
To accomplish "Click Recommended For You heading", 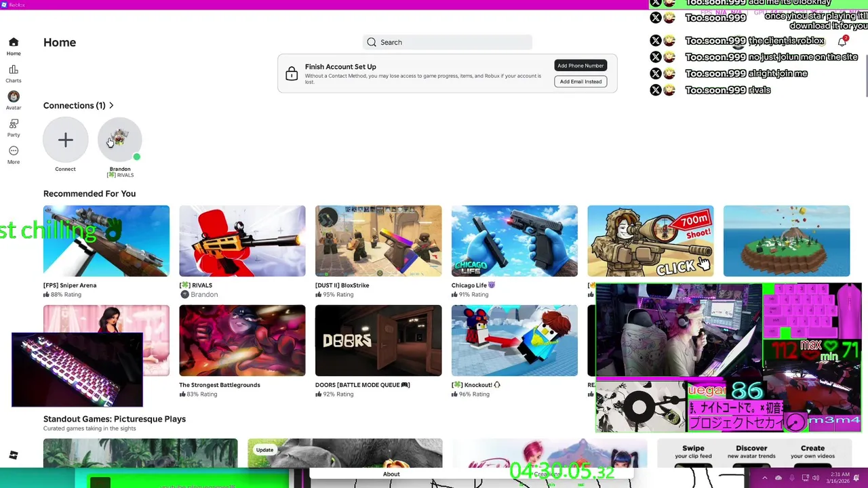I will 90,194.
